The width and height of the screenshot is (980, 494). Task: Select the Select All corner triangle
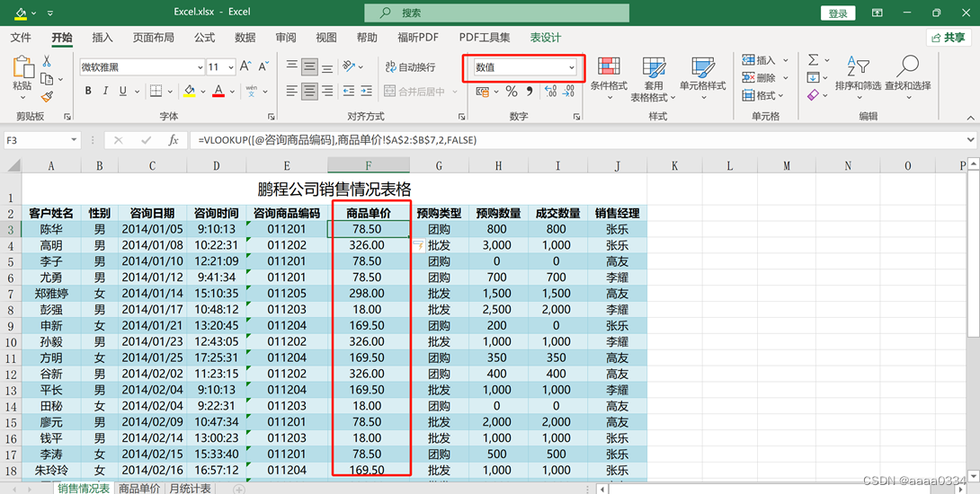[x=13, y=165]
